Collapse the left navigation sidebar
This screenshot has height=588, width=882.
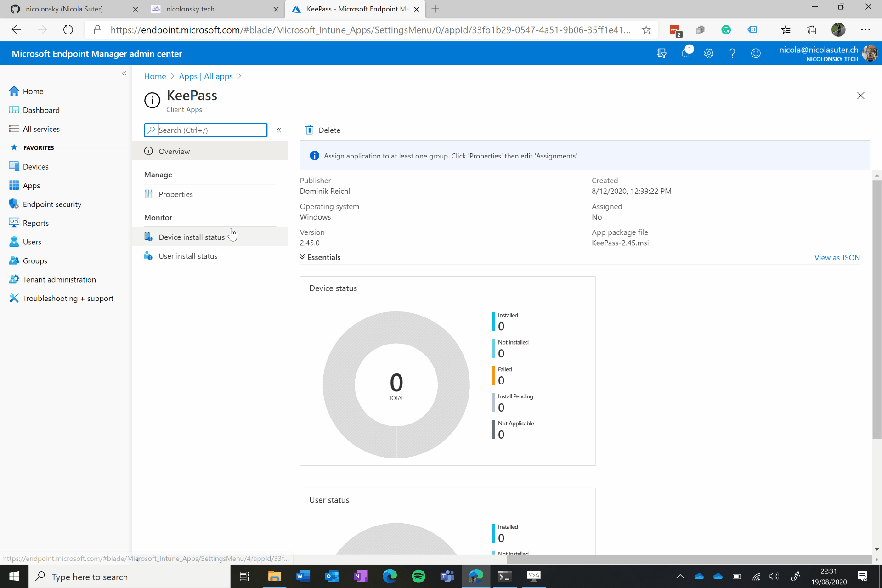click(124, 73)
